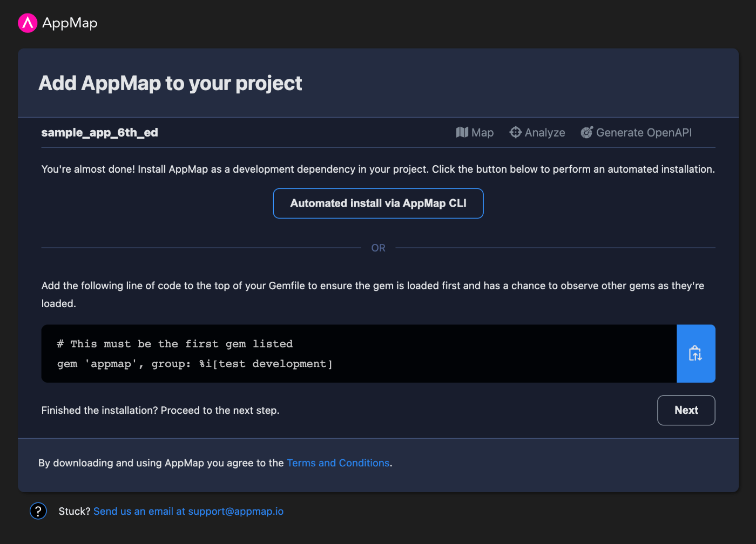Open the Terms and Conditions link
The height and width of the screenshot is (544, 756).
338,463
